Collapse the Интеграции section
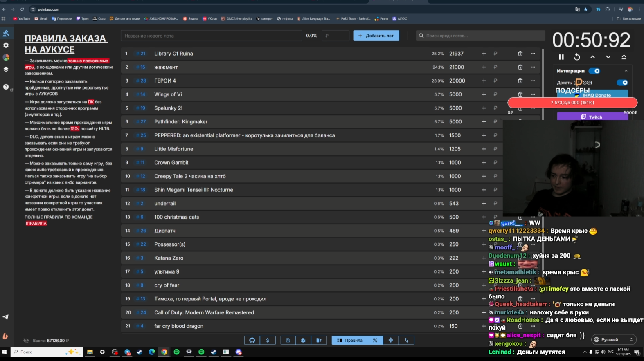The image size is (644, 361). [x=626, y=71]
